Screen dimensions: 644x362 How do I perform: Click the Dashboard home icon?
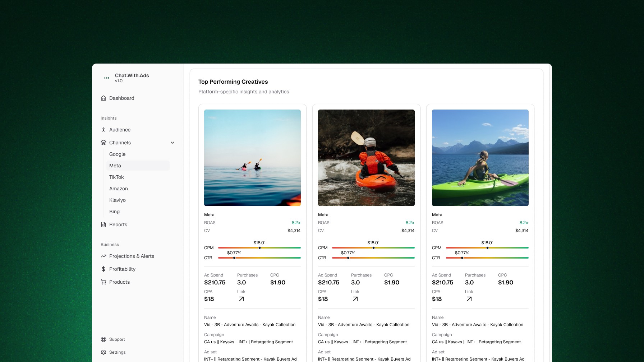tap(103, 98)
